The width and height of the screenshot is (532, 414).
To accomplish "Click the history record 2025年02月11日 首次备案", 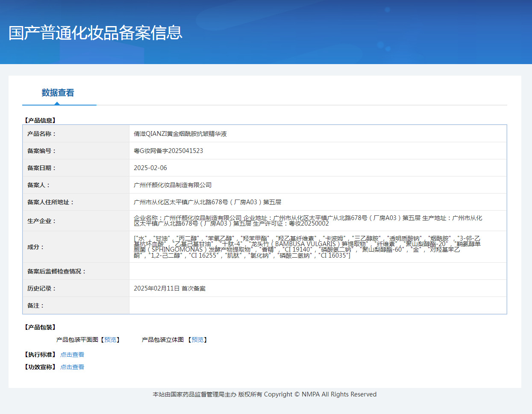I will click(x=170, y=288).
